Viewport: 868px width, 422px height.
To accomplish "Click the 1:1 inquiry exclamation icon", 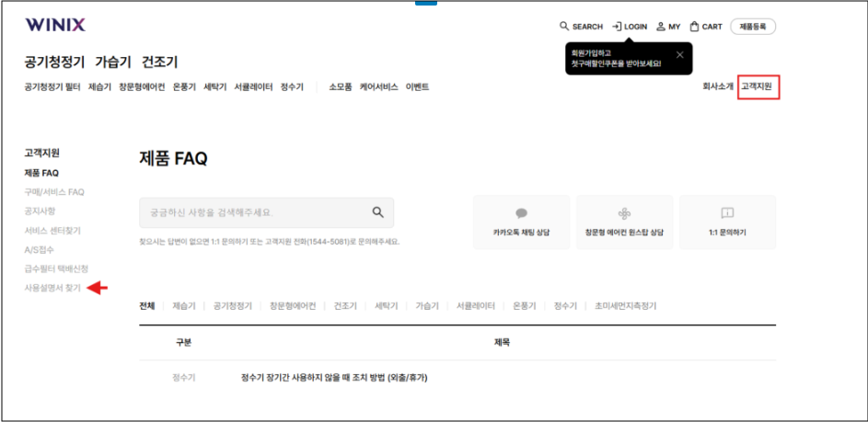I will pos(727,213).
